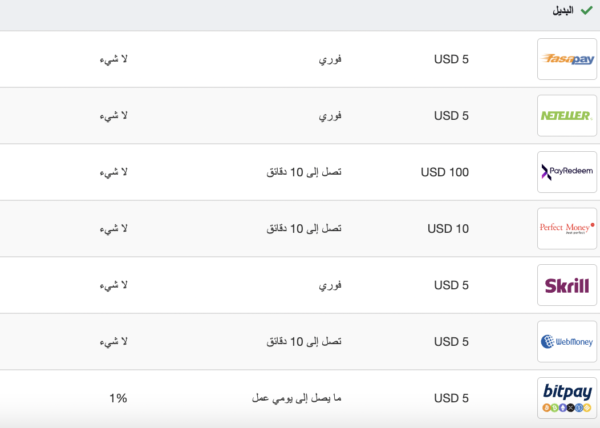This screenshot has width=600, height=428.
Task: Click the USD 10 Perfect Money amount
Action: pyautogui.click(x=448, y=229)
